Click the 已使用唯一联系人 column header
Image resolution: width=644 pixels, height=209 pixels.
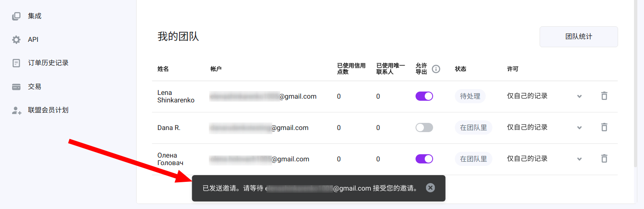390,69
